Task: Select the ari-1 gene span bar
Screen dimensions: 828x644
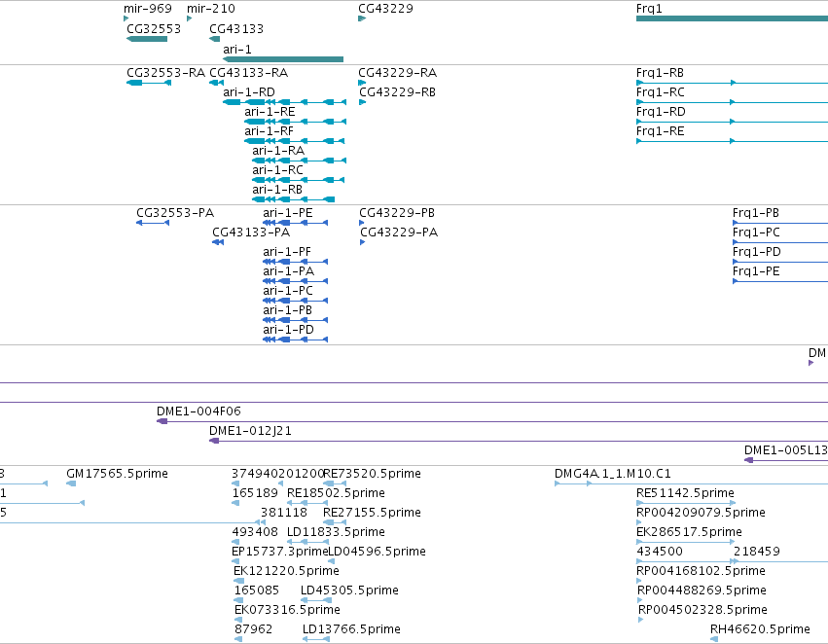Action: click(283, 59)
